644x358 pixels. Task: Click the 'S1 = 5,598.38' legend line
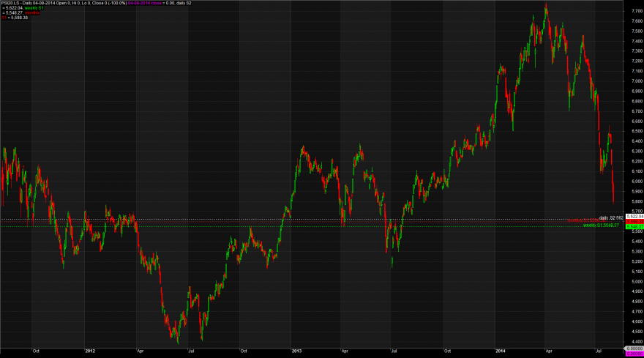[15, 18]
